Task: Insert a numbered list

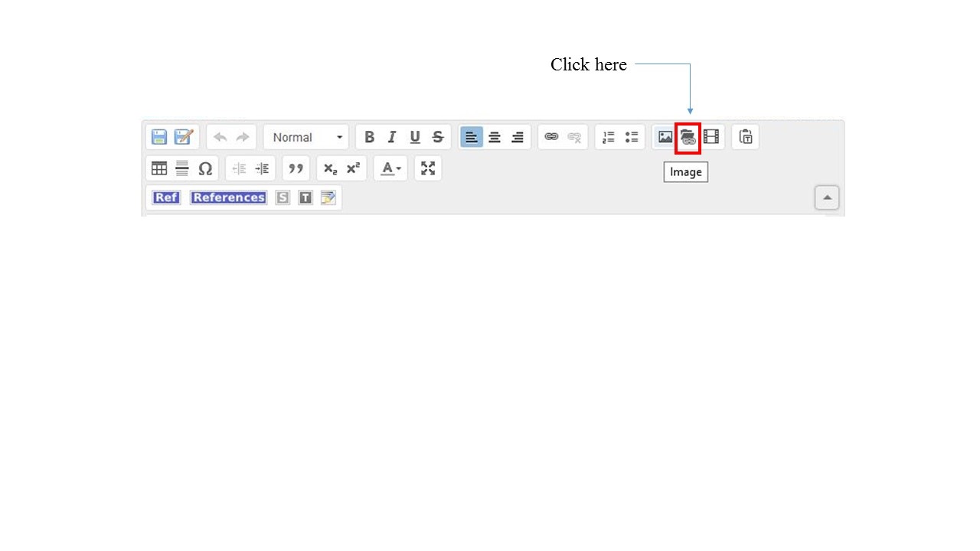Action: 609,137
